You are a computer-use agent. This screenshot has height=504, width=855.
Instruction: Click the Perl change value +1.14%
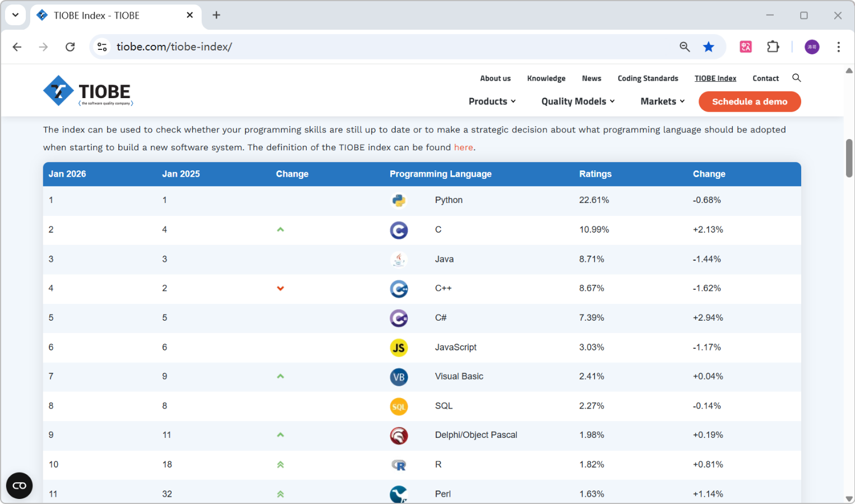[x=708, y=494]
